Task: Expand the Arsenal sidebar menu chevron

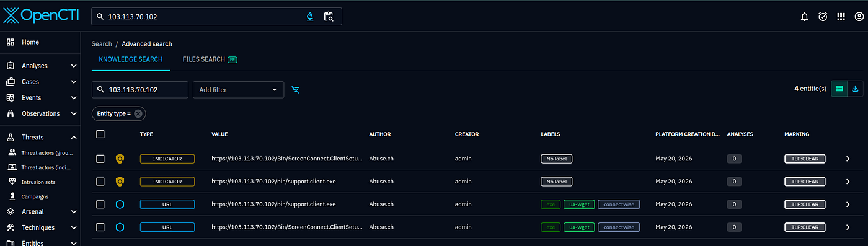Action: click(74, 211)
